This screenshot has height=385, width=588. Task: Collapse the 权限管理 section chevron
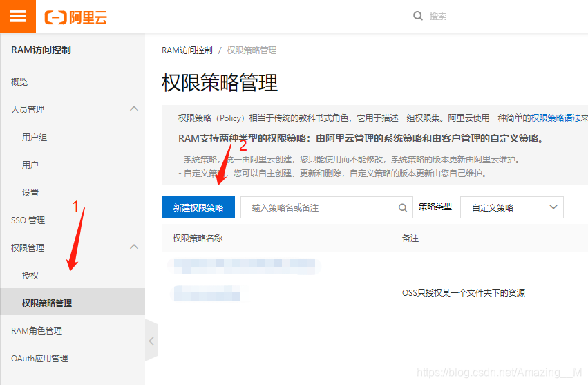(134, 247)
